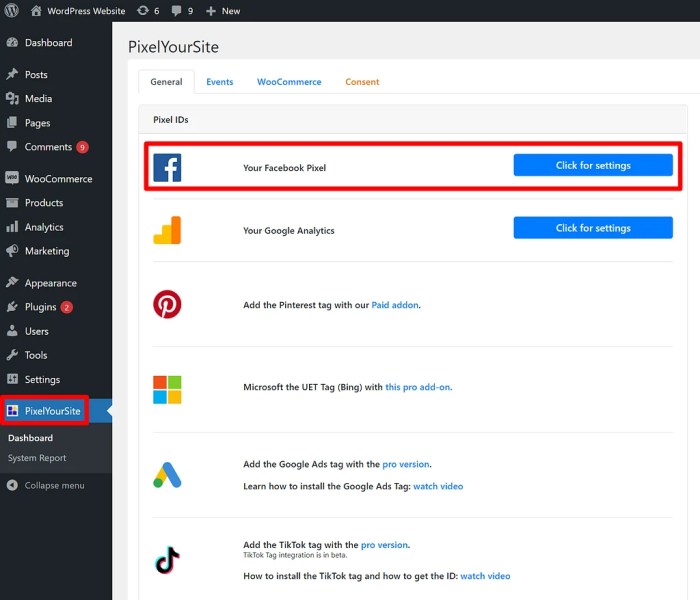Open the updates icon showing 6

[x=143, y=11]
